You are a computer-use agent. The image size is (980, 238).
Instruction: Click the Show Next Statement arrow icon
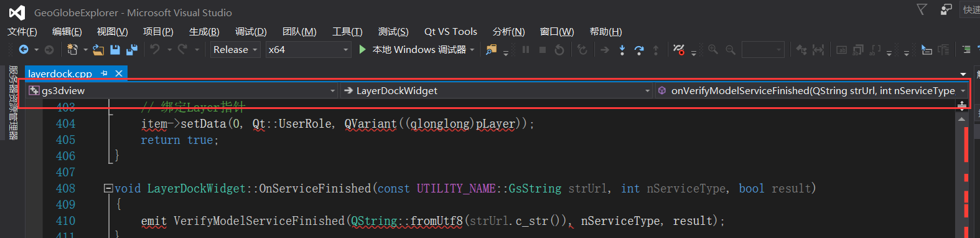point(605,50)
